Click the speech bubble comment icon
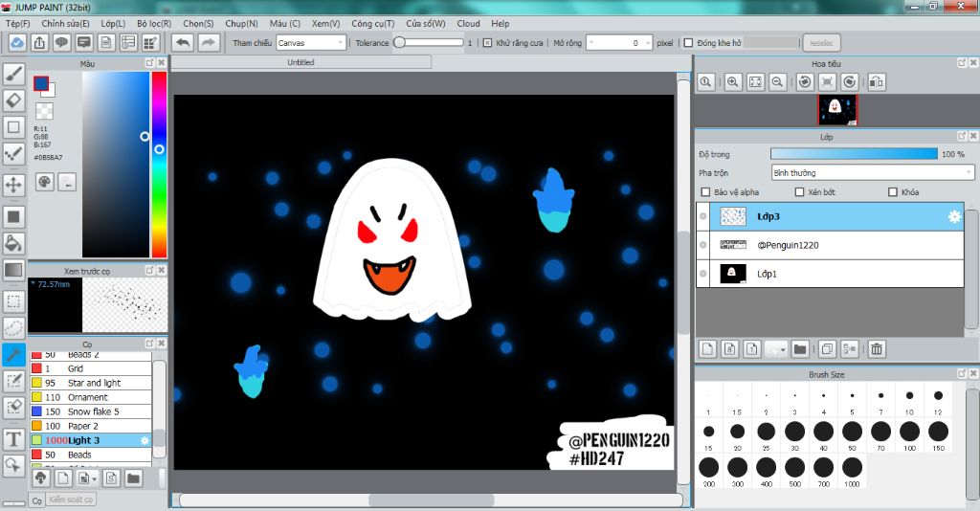 [61, 42]
